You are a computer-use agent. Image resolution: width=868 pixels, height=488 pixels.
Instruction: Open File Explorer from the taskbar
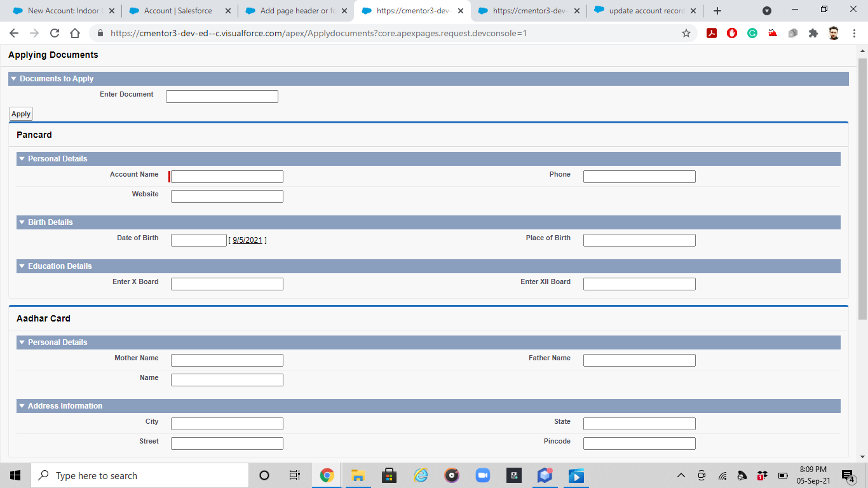tap(358, 475)
